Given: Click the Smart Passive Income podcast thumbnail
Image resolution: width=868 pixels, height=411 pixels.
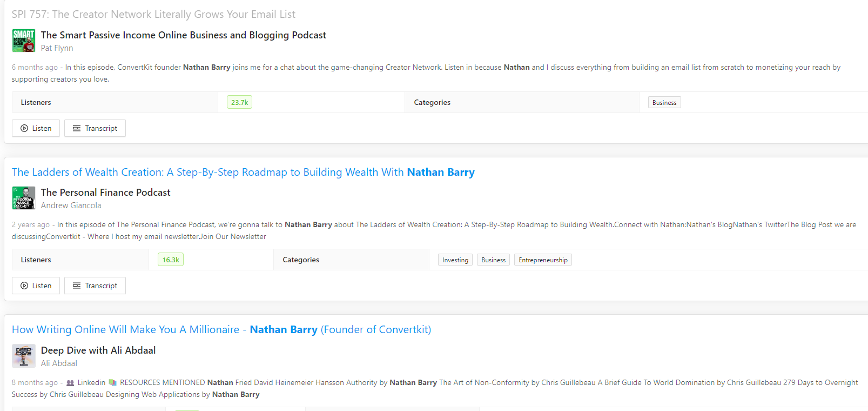Looking at the screenshot, I should pos(24,41).
